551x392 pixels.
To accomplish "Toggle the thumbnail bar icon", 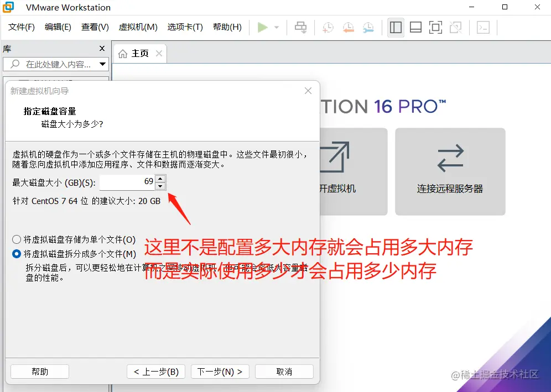I will tap(415, 27).
